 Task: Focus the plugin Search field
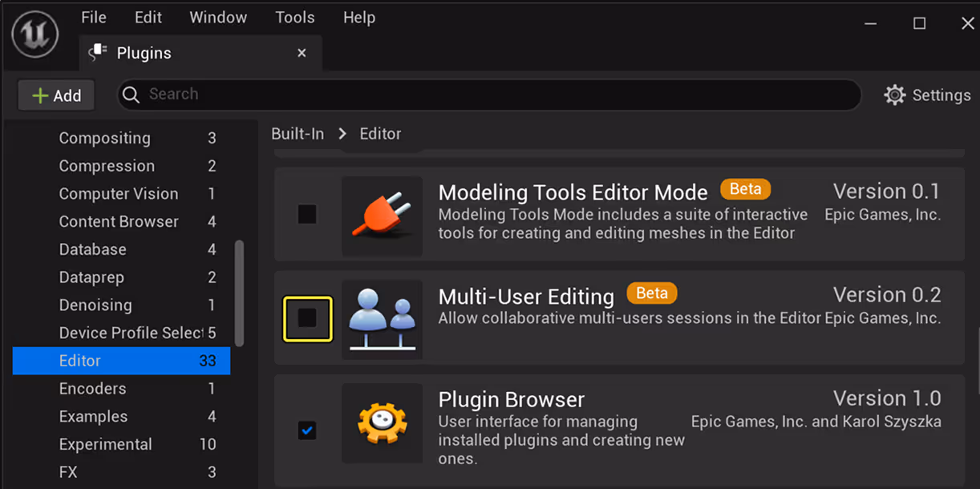pos(489,95)
